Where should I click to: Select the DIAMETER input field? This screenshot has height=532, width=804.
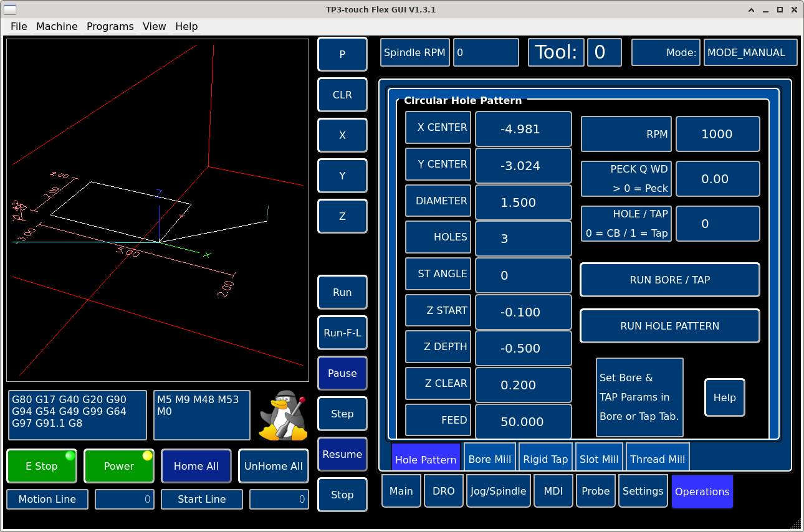pos(523,202)
